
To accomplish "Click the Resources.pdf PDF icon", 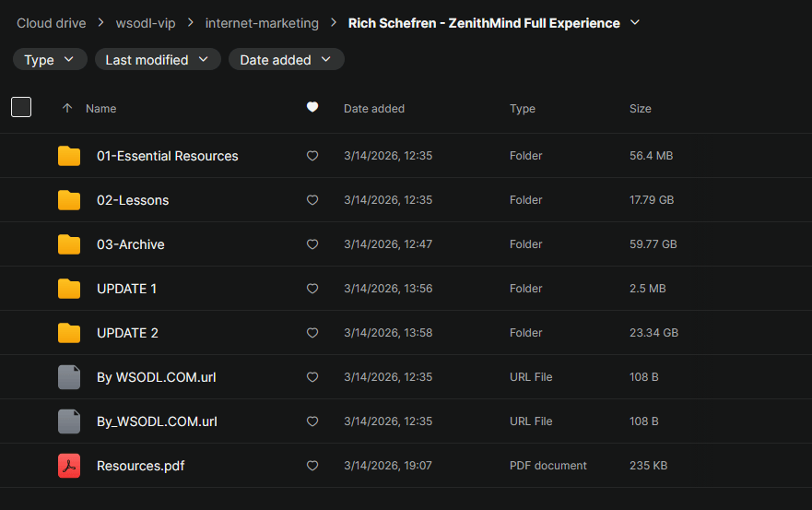I will [69, 466].
